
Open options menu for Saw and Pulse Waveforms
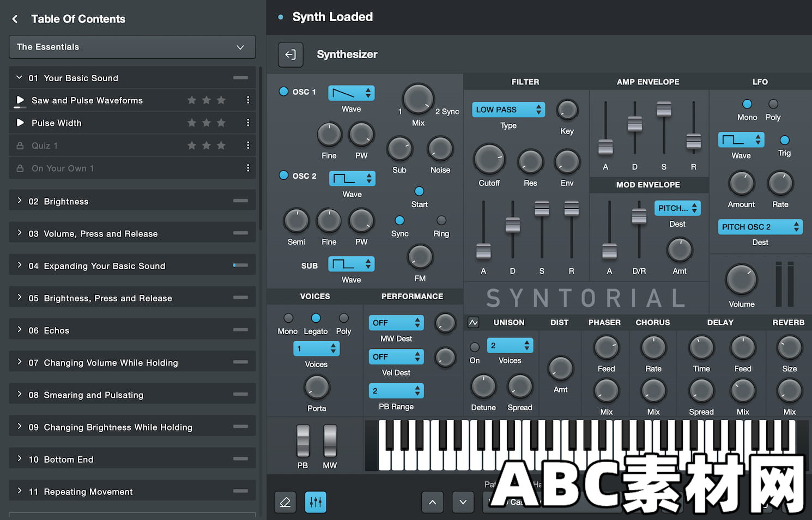[248, 100]
